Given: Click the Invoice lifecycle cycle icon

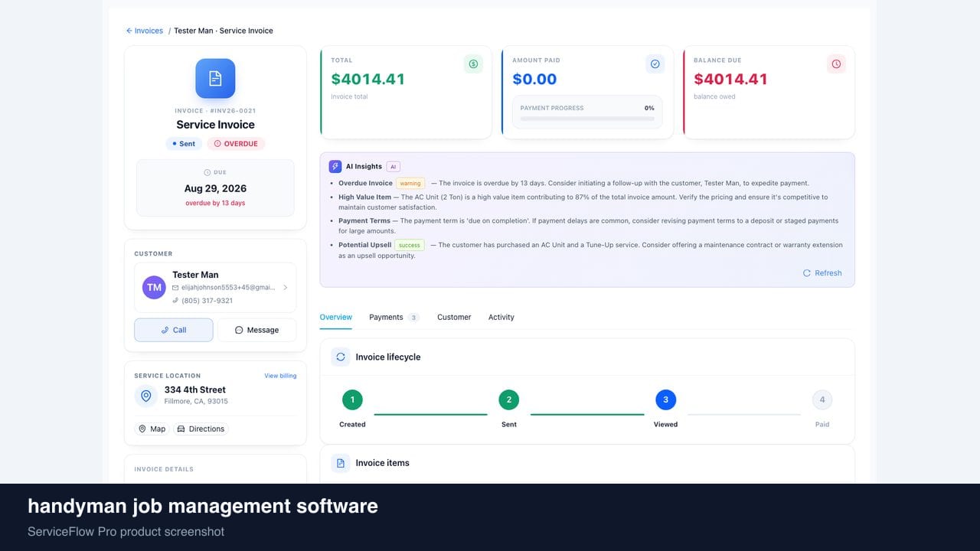Looking at the screenshot, I should (x=341, y=357).
